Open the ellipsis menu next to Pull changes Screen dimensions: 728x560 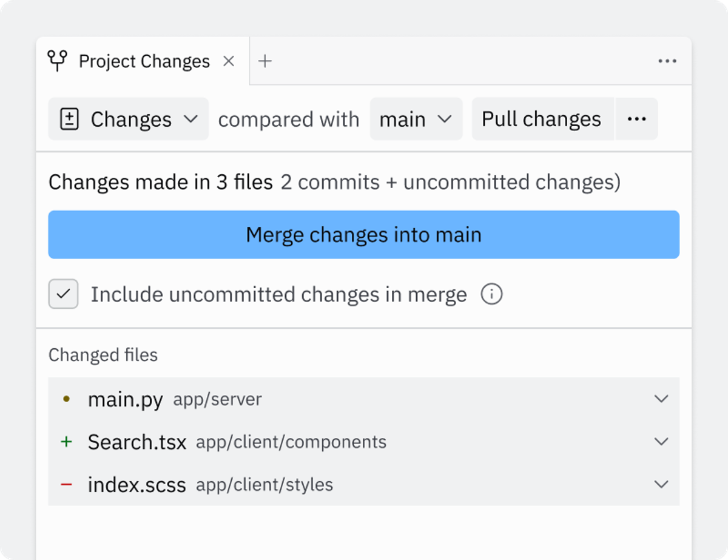(x=636, y=119)
